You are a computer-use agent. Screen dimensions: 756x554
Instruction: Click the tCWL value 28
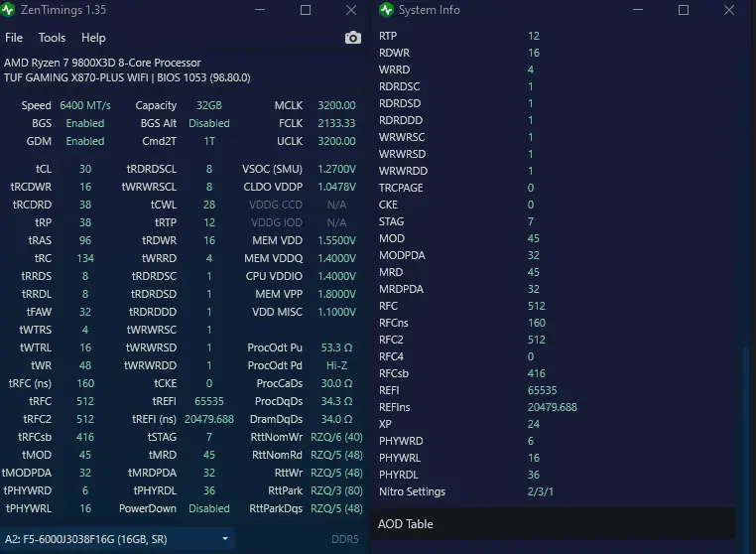[208, 205]
